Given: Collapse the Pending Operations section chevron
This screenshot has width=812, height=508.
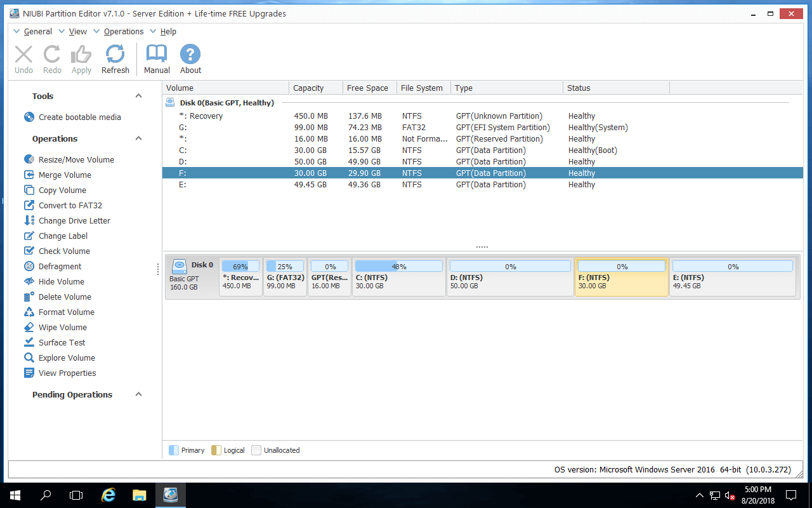Looking at the screenshot, I should tap(138, 394).
